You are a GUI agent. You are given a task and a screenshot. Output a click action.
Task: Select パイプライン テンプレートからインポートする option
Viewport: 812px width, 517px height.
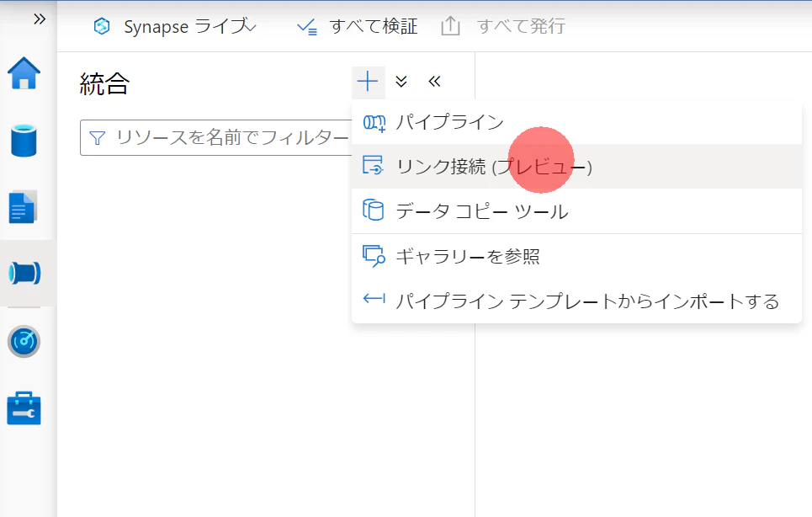(576, 301)
